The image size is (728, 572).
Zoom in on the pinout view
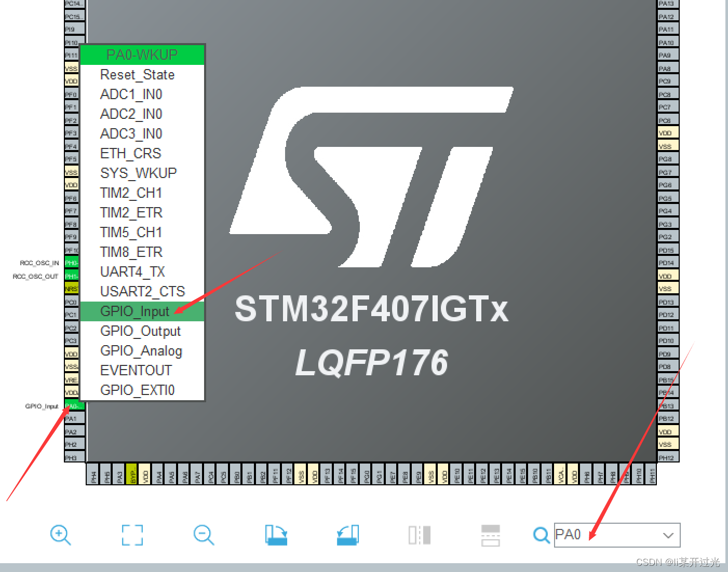tap(60, 535)
